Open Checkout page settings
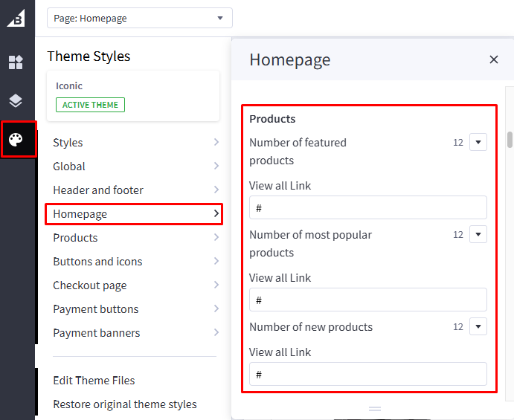The height and width of the screenshot is (420, 514). [134, 285]
